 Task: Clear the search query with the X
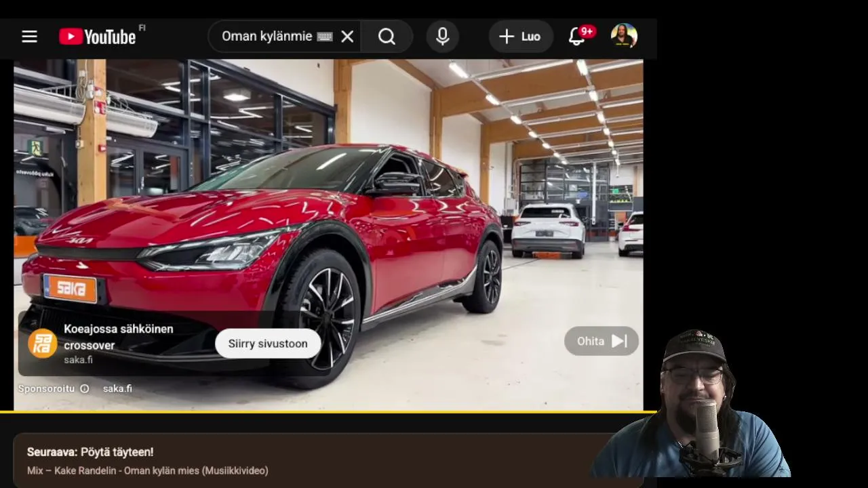coord(347,37)
